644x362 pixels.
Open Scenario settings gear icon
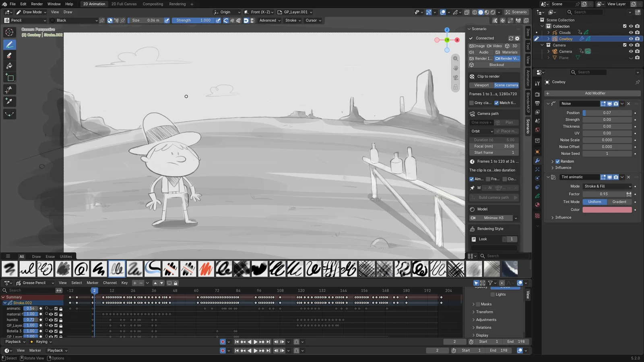click(517, 38)
